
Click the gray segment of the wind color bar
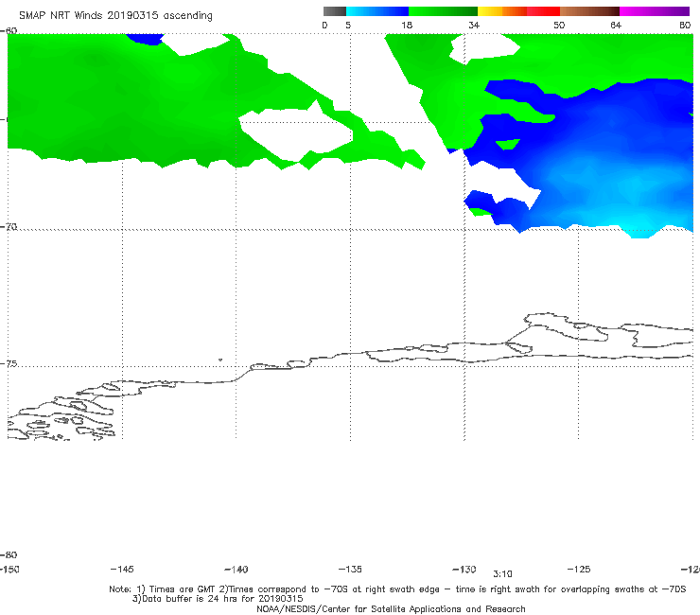click(335, 11)
